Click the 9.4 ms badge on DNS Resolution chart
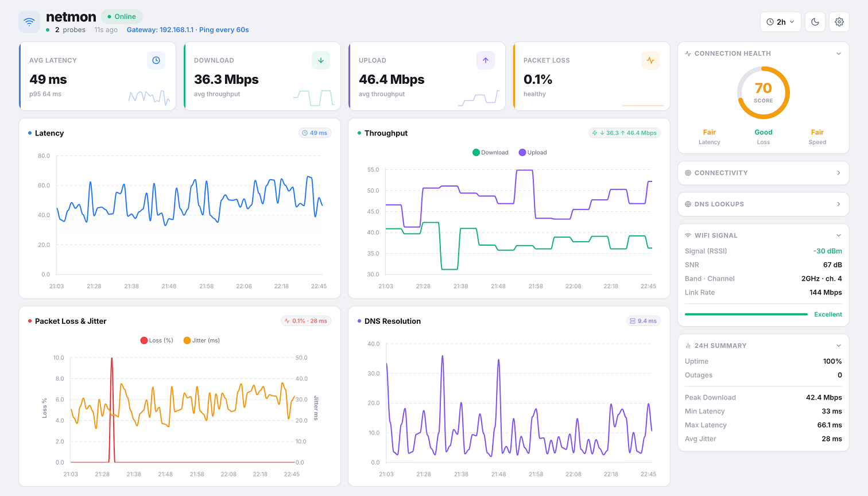 tap(643, 321)
